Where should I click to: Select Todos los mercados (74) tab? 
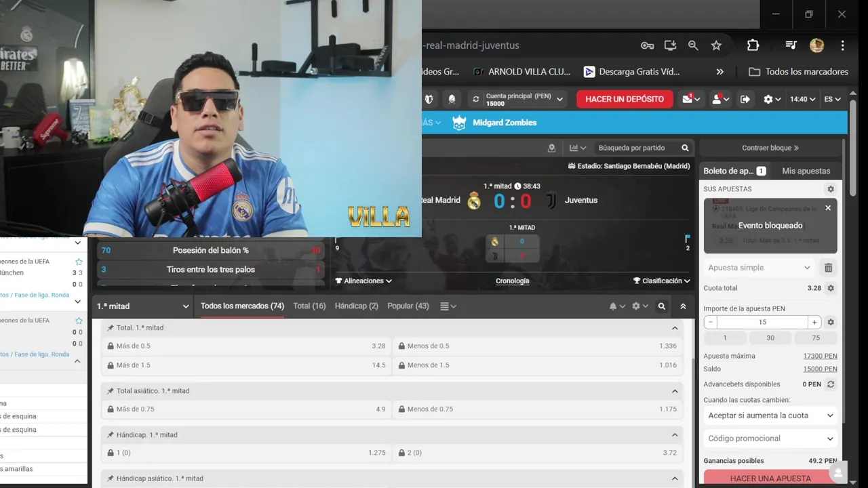coord(242,306)
